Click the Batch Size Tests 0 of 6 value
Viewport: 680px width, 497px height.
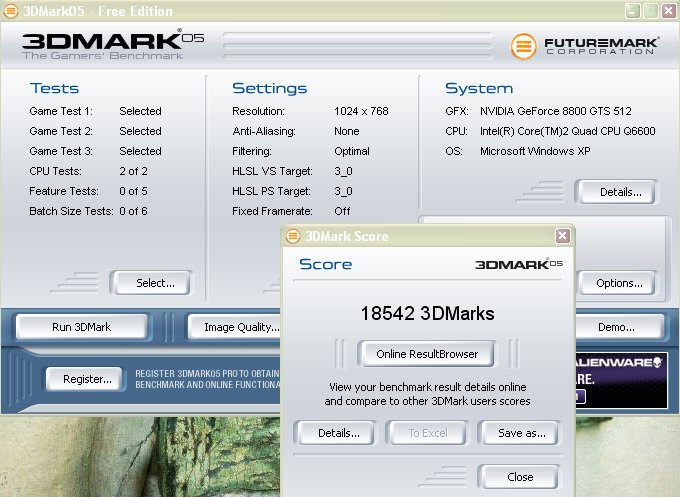coord(133,211)
